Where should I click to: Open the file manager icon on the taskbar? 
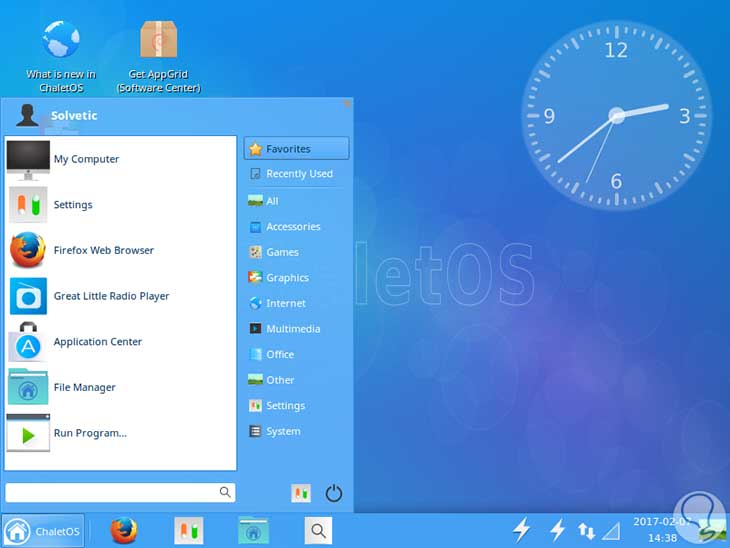point(253,530)
